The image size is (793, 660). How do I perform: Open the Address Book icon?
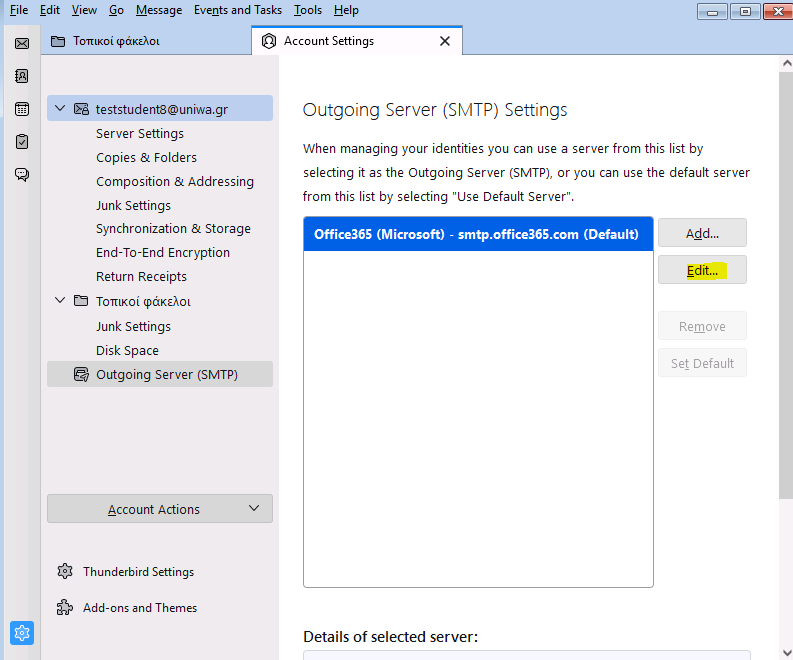click(x=22, y=76)
